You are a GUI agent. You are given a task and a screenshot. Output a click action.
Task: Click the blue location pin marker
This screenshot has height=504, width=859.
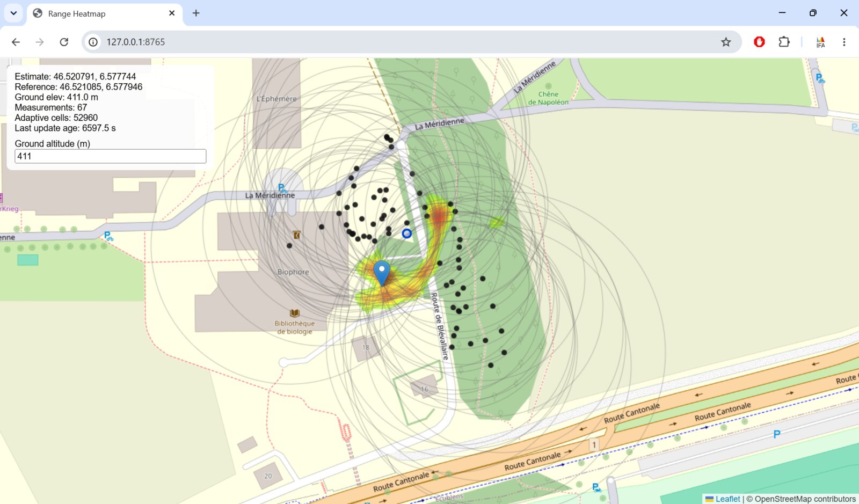click(382, 273)
